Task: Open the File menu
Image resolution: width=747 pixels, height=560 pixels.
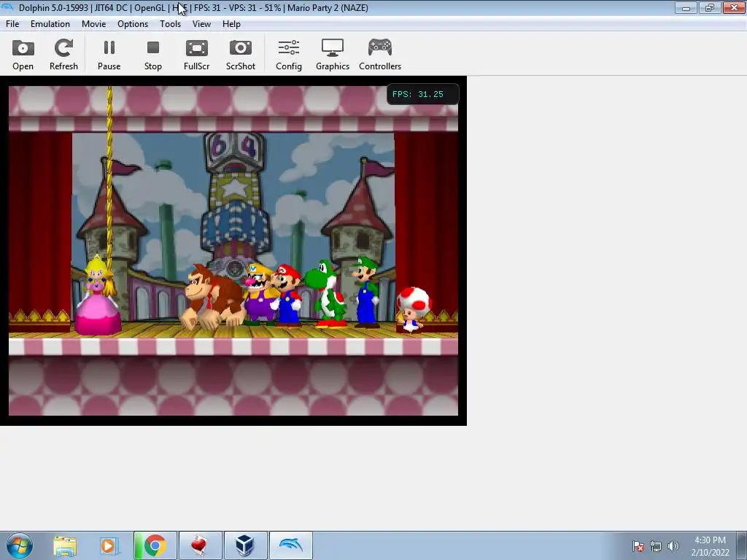Action: 12,24
